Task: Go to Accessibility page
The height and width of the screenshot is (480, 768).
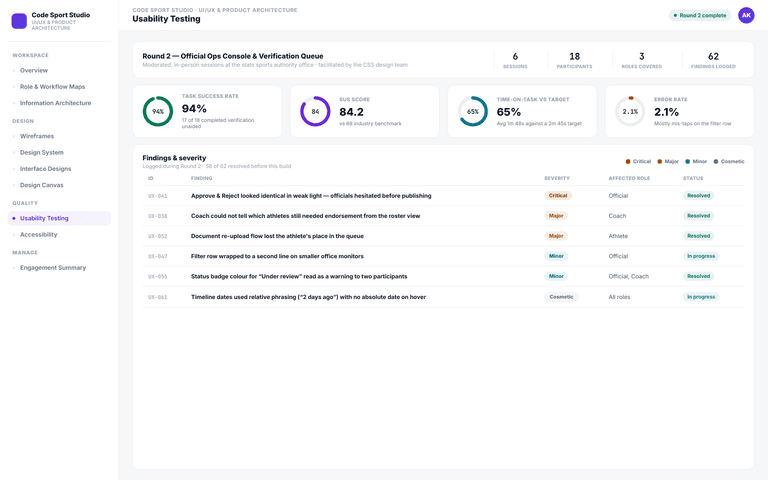Action: (x=39, y=235)
